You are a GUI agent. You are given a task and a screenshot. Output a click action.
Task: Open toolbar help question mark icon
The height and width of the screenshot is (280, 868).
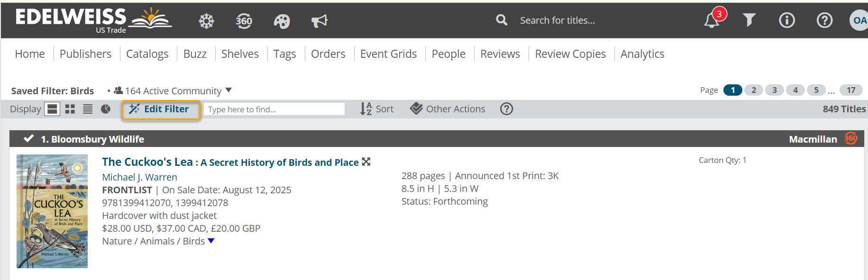pos(506,109)
